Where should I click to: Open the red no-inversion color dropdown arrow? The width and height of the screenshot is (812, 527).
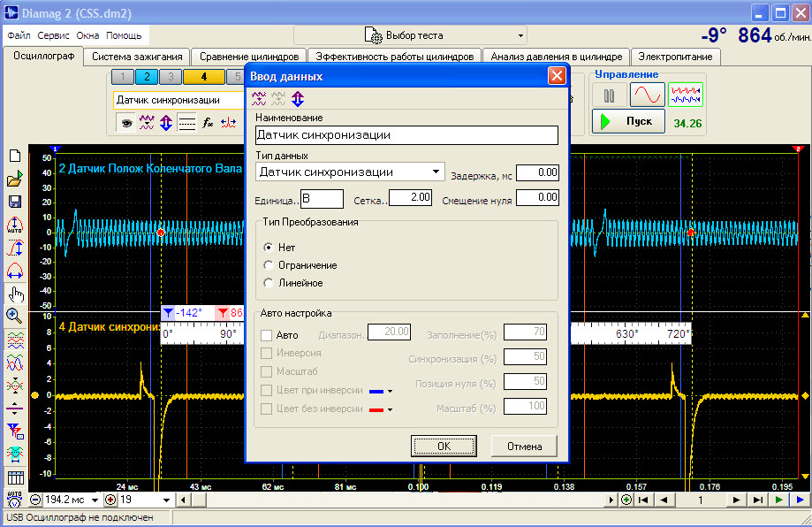(390, 410)
